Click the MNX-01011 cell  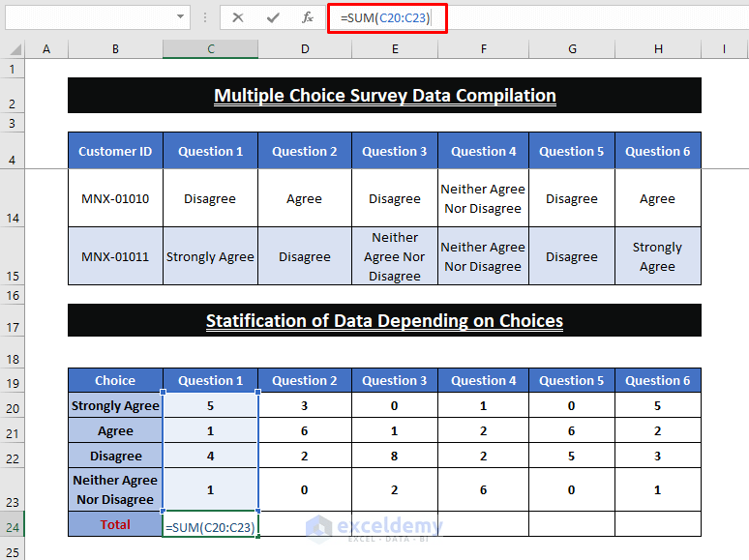[x=115, y=256]
